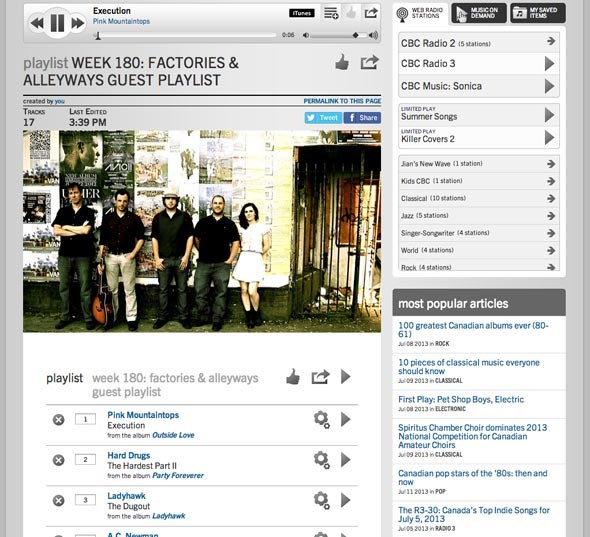Image resolution: width=590 pixels, height=537 pixels.
Task: Play Killer Covers 2 station
Action: [x=549, y=138]
